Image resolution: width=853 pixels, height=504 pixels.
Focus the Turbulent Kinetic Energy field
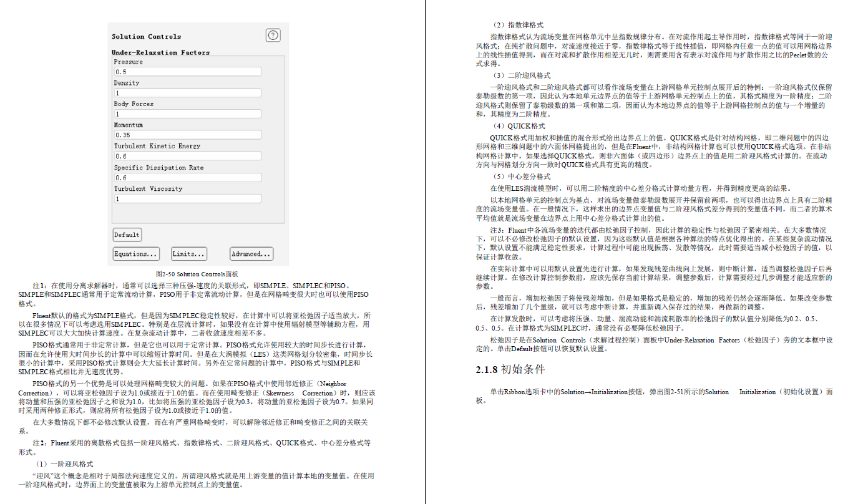point(187,156)
